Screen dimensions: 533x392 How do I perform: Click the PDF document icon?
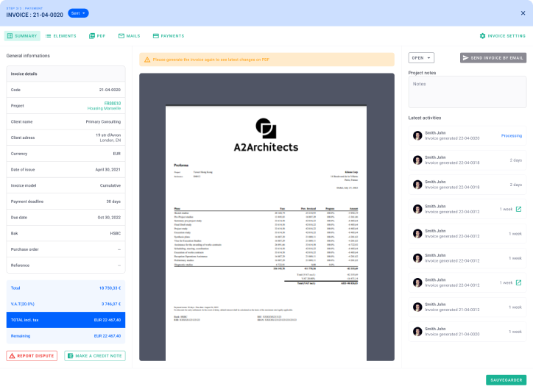[92, 36]
